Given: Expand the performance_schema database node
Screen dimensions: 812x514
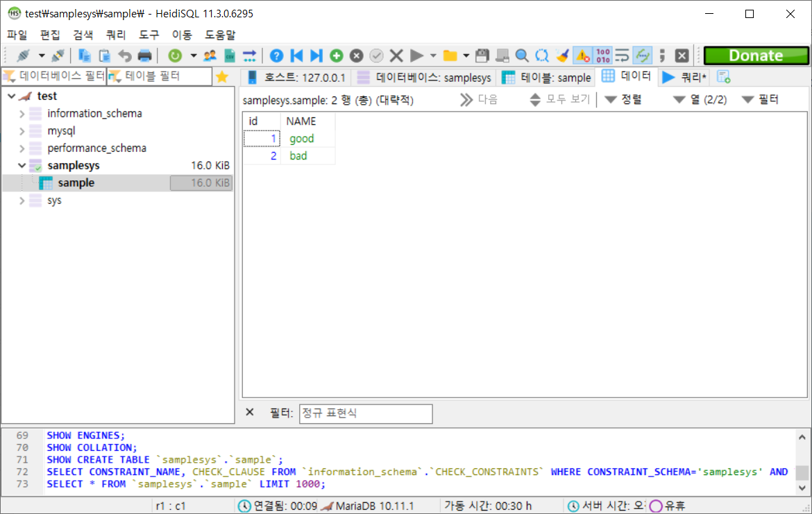Looking at the screenshot, I should (22, 148).
